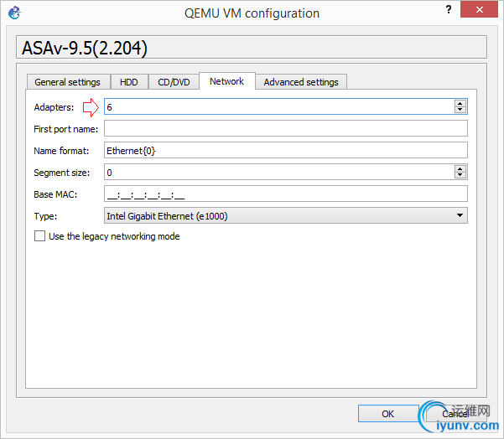Click the Base MAC: label

point(55,194)
